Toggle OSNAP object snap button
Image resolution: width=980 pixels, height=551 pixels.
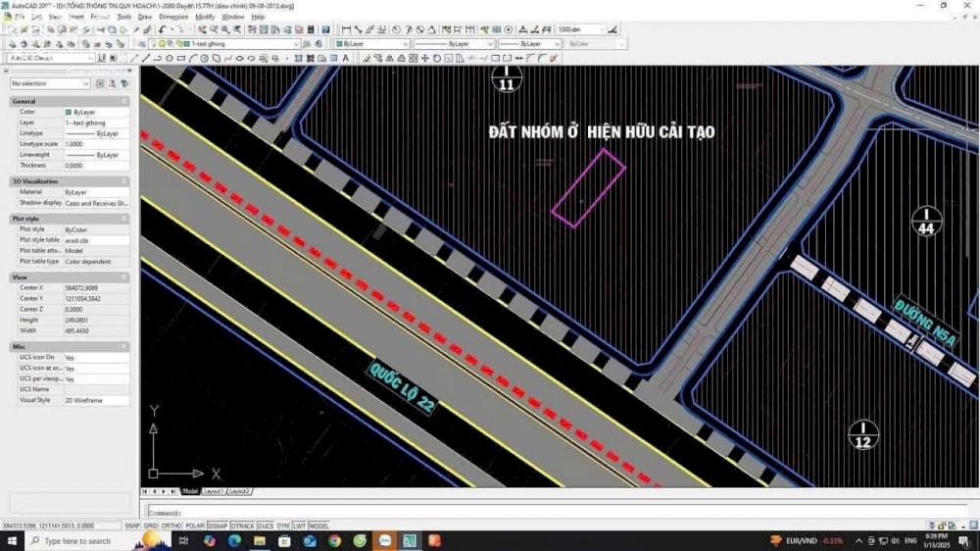(x=218, y=526)
